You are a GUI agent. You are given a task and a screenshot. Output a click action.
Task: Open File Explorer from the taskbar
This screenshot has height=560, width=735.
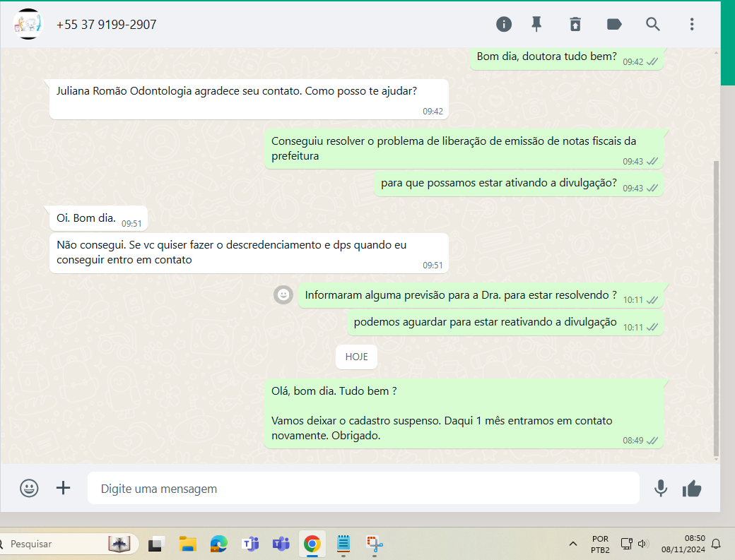click(187, 544)
